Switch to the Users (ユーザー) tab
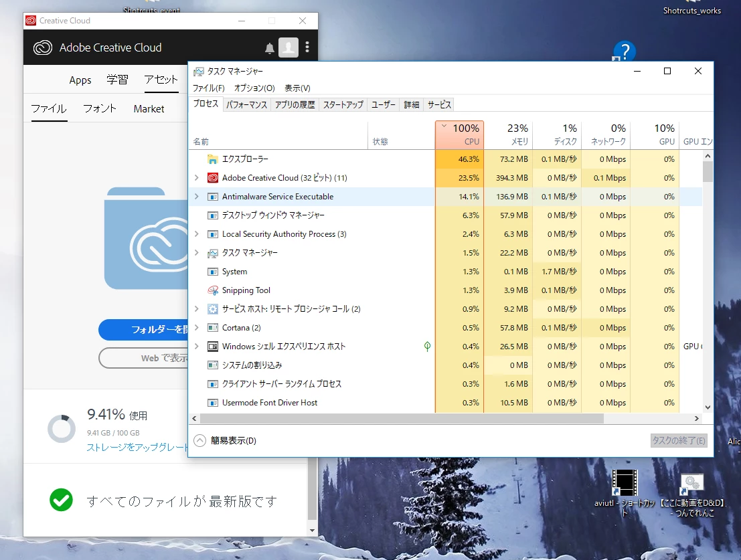The width and height of the screenshot is (741, 560). (x=384, y=105)
